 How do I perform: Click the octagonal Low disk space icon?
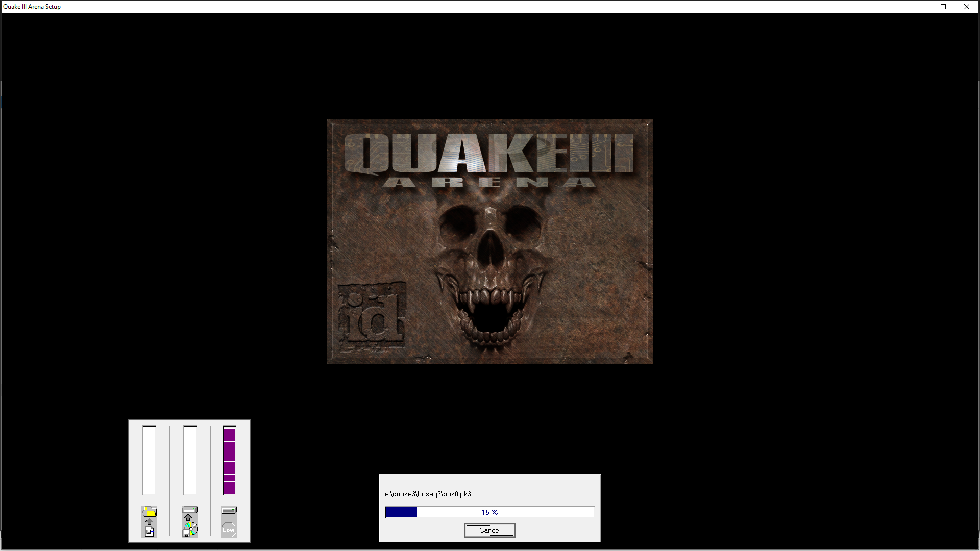pyautogui.click(x=229, y=530)
